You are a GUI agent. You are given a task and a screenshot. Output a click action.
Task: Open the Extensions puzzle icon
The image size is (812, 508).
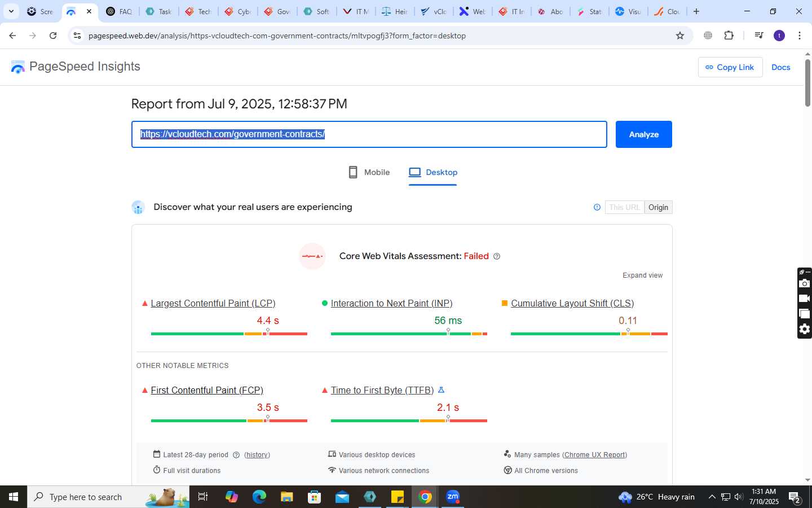729,36
